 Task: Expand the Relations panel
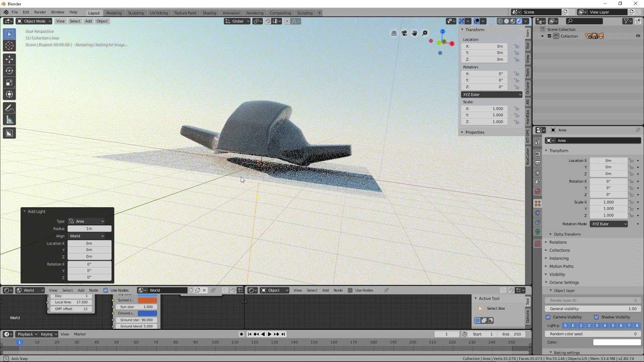[x=558, y=242]
